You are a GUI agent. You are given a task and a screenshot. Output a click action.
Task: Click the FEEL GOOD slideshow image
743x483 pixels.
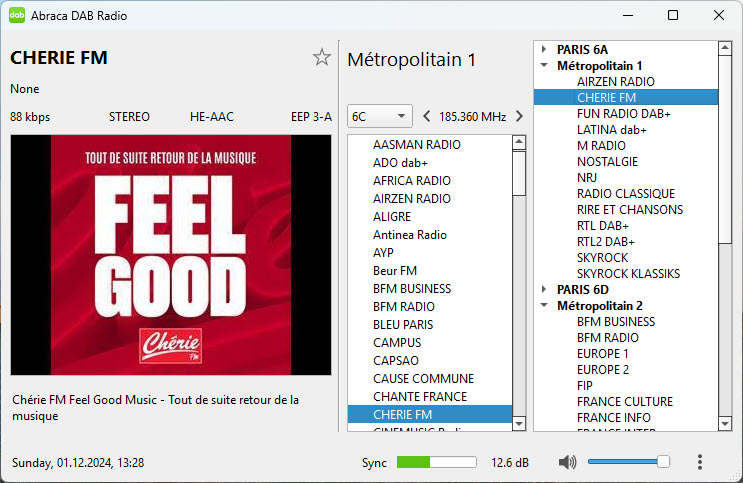[x=171, y=255]
